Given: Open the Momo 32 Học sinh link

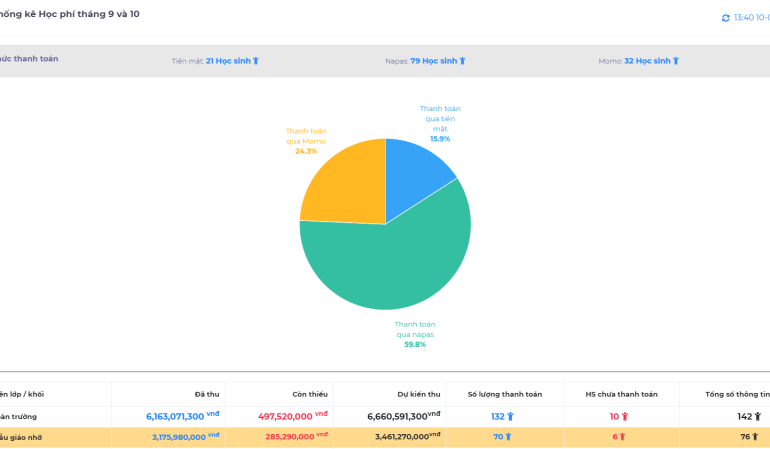Looking at the screenshot, I should tap(647, 61).
